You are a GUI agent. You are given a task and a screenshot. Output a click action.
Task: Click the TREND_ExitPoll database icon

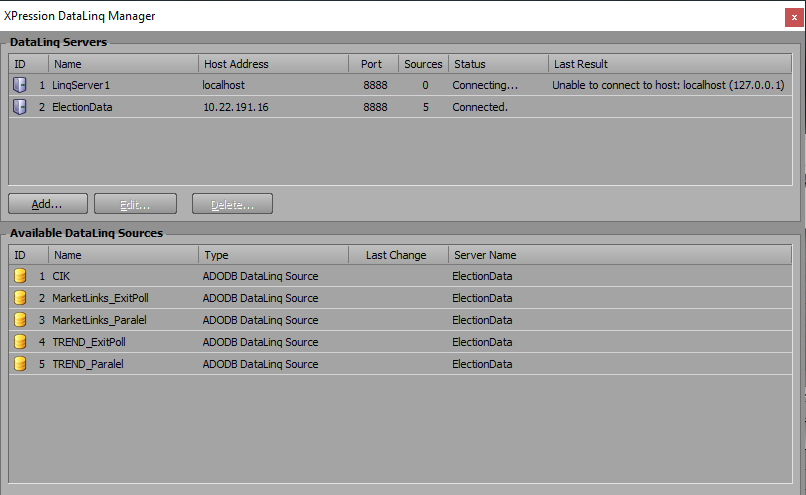pyautogui.click(x=20, y=342)
